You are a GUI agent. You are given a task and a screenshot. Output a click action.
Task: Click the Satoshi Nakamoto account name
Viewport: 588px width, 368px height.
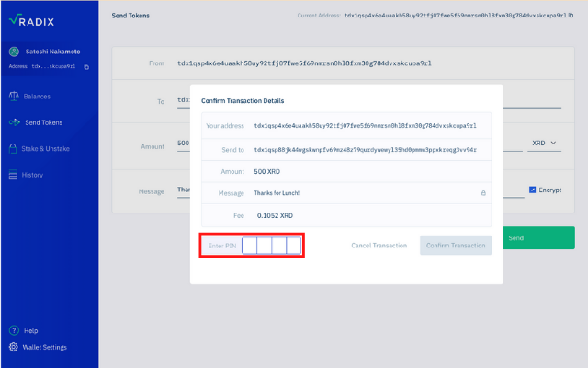pyautogui.click(x=52, y=52)
